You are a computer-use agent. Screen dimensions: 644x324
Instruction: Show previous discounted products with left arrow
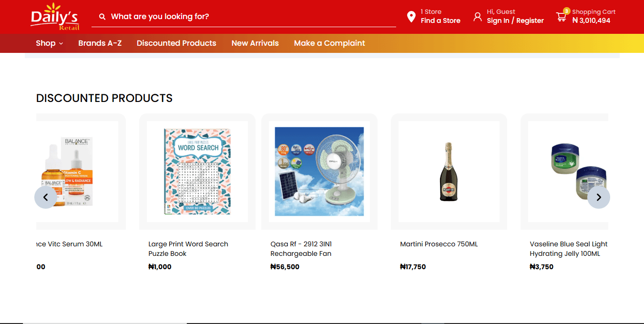[46, 197]
